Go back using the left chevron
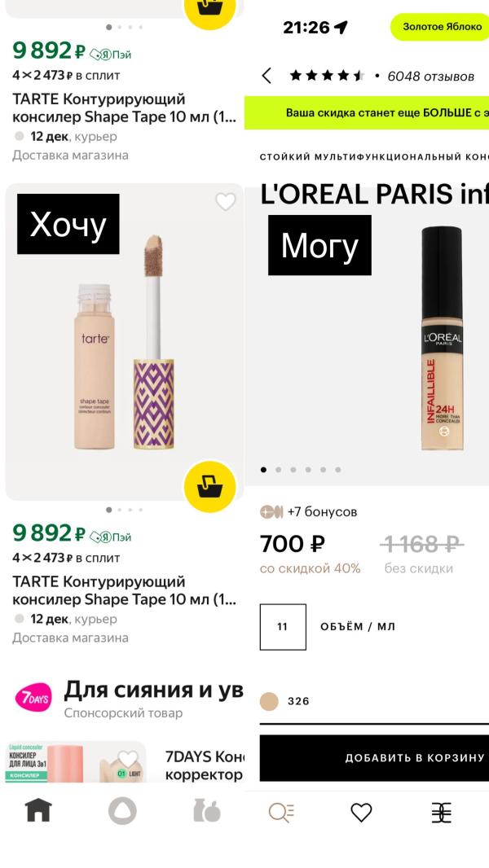 coord(267,76)
